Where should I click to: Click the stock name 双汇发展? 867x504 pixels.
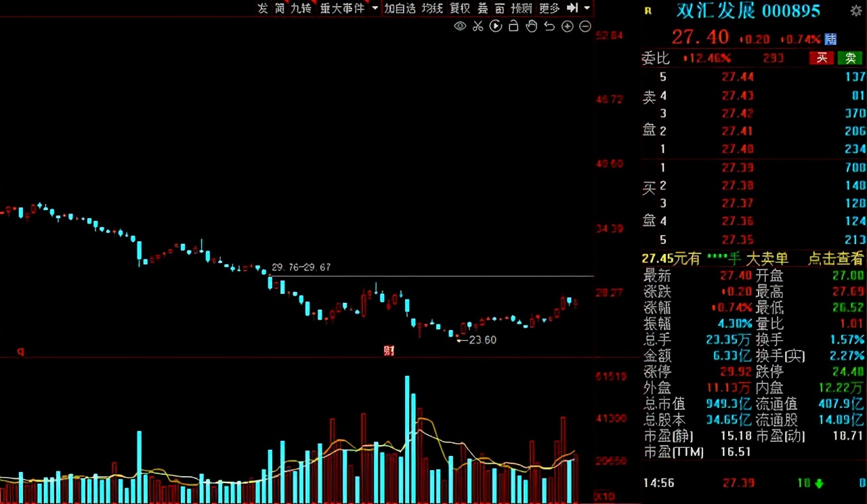pyautogui.click(x=716, y=11)
